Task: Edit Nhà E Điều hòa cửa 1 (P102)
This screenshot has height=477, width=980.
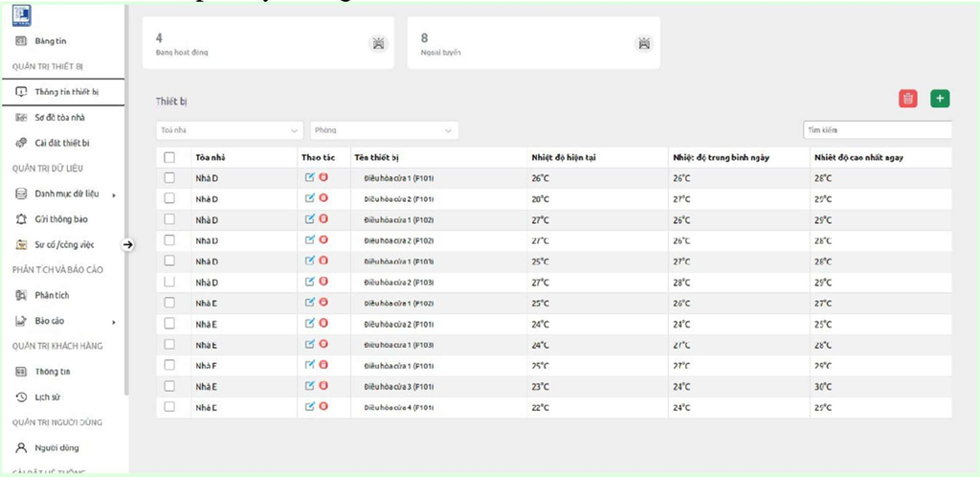Action: tap(309, 303)
